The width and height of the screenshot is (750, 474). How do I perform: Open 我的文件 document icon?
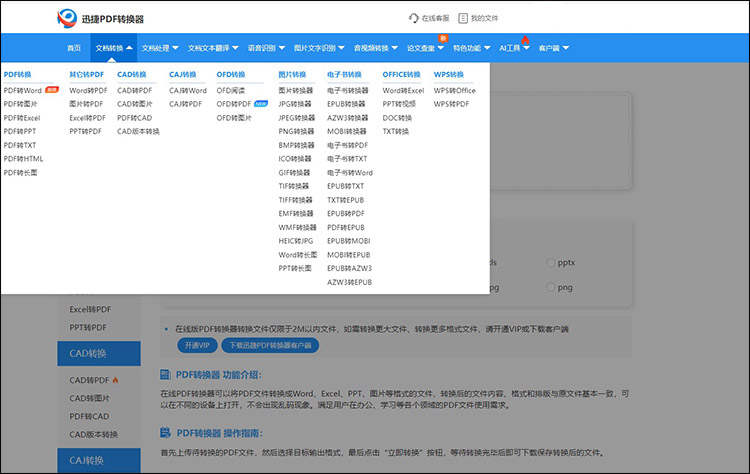point(463,18)
